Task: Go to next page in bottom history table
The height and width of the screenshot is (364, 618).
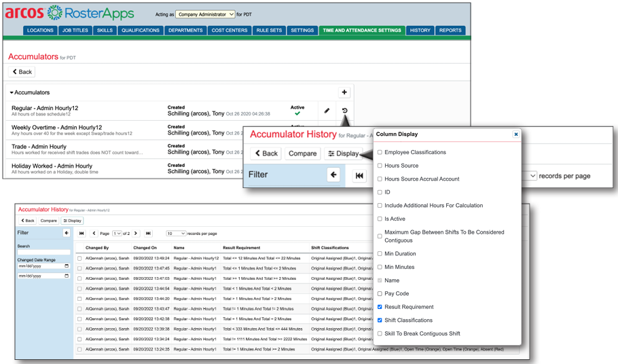Action: pos(136,233)
